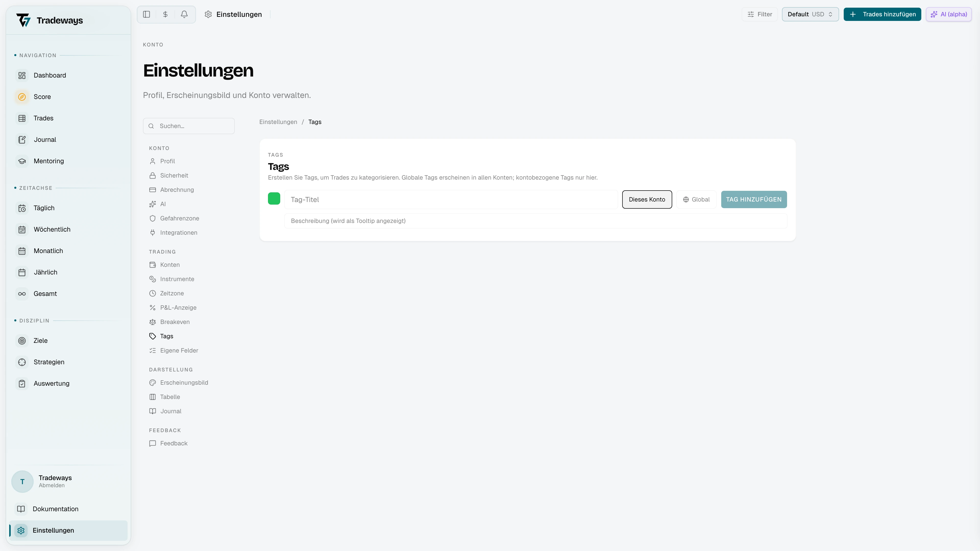Focus the Tag-Titel input field
Image resolution: width=980 pixels, height=551 pixels.
point(451,200)
